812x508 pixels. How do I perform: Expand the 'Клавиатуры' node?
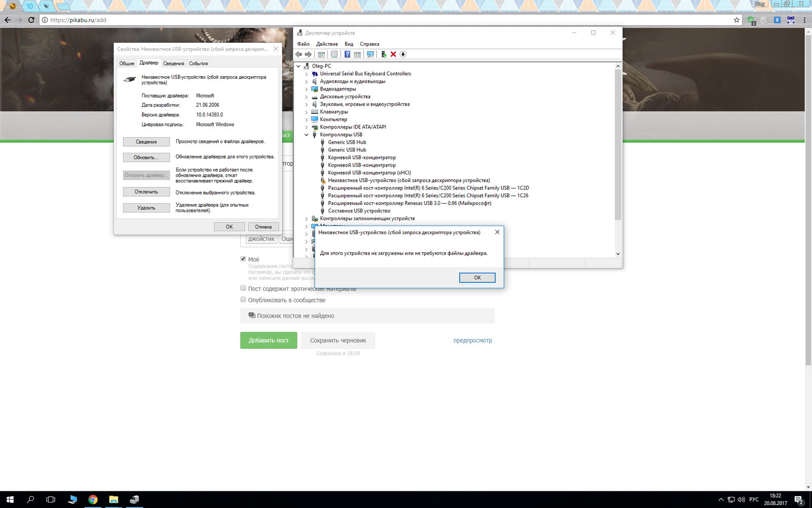click(307, 112)
